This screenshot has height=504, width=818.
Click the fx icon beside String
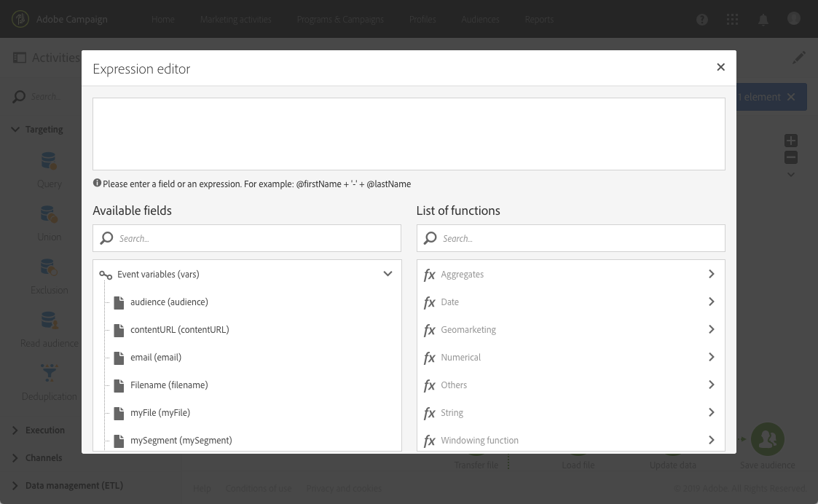(x=430, y=413)
